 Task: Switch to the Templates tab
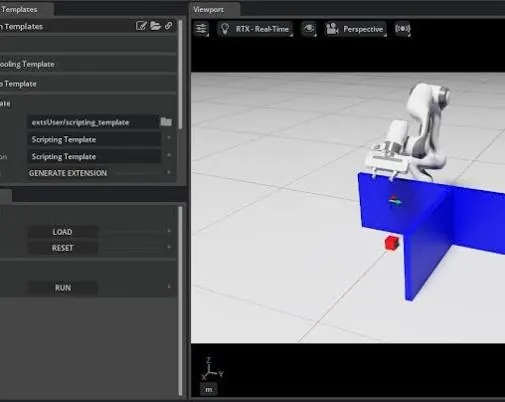pyautogui.click(x=27, y=10)
